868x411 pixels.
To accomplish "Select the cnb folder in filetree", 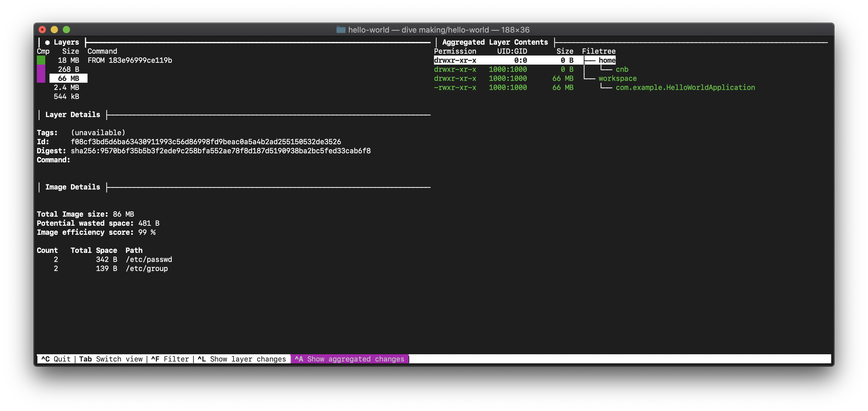I will click(x=622, y=69).
